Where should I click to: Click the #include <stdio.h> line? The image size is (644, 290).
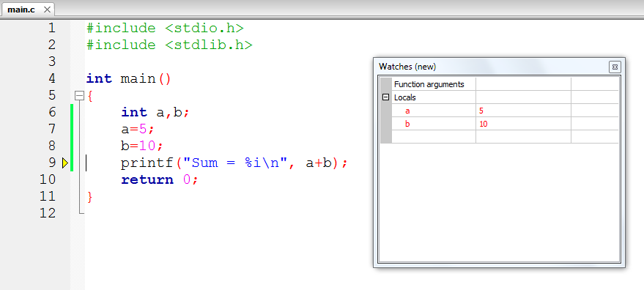[x=165, y=28]
